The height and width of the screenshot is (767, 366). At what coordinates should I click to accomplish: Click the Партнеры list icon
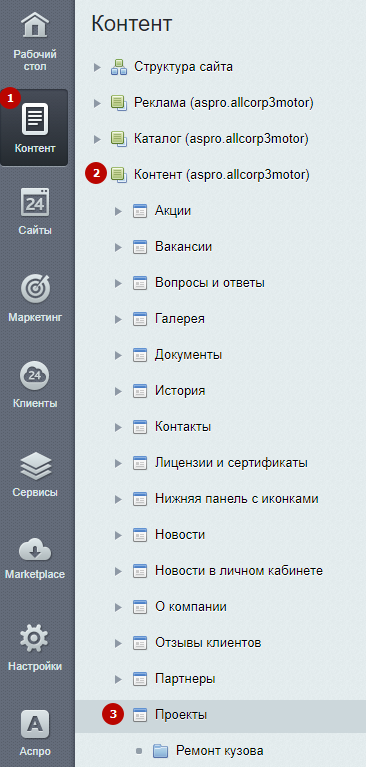140,679
